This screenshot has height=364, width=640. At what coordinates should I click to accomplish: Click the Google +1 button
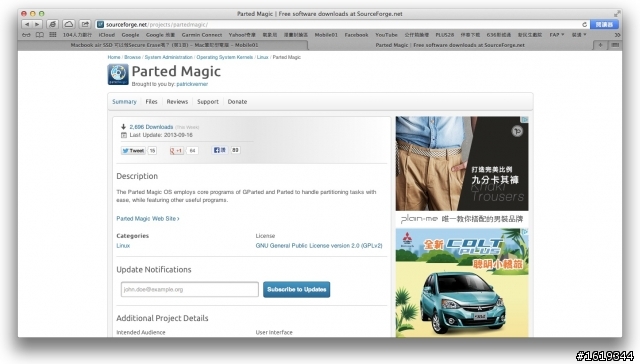pyautogui.click(x=176, y=151)
